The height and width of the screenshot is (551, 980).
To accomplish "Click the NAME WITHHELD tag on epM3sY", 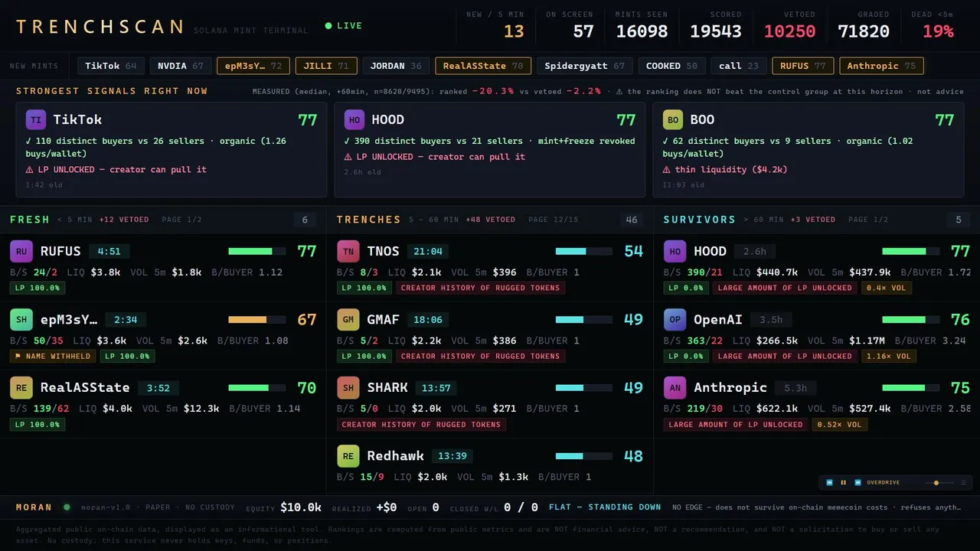I will point(53,356).
